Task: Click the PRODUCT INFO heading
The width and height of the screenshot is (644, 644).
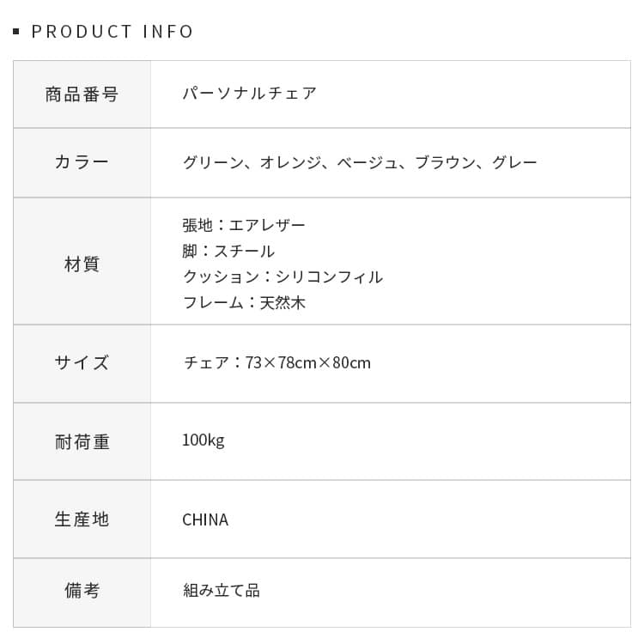Action: (x=112, y=32)
